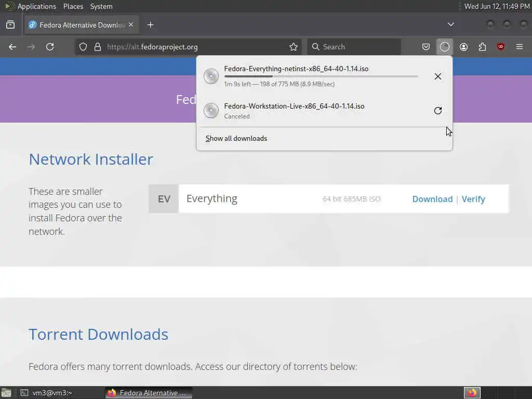
Task: Reload the current page
Action: tap(50, 47)
